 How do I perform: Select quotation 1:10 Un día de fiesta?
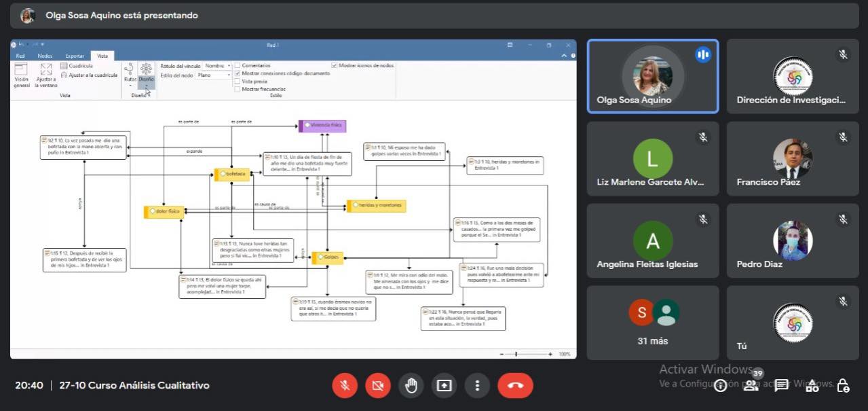click(x=307, y=164)
